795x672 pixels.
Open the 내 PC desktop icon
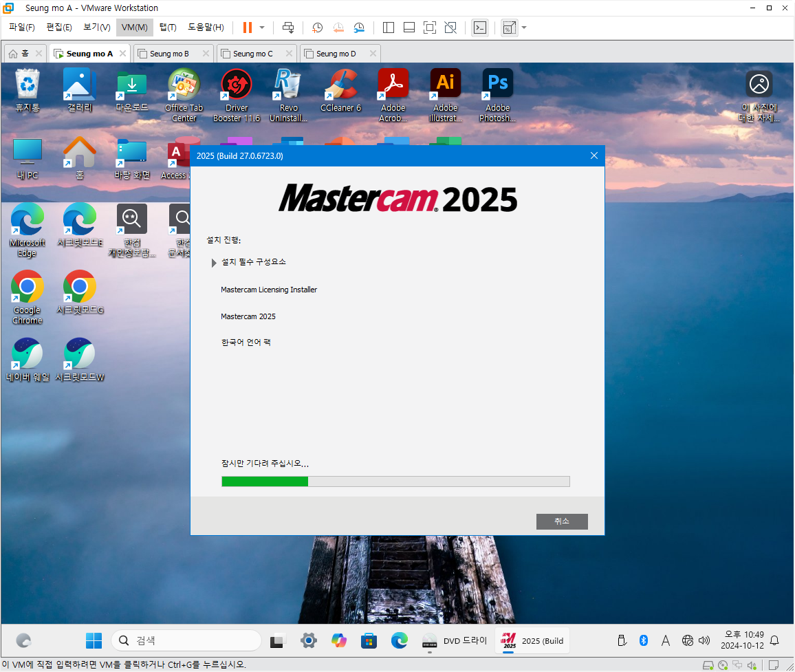click(28, 158)
